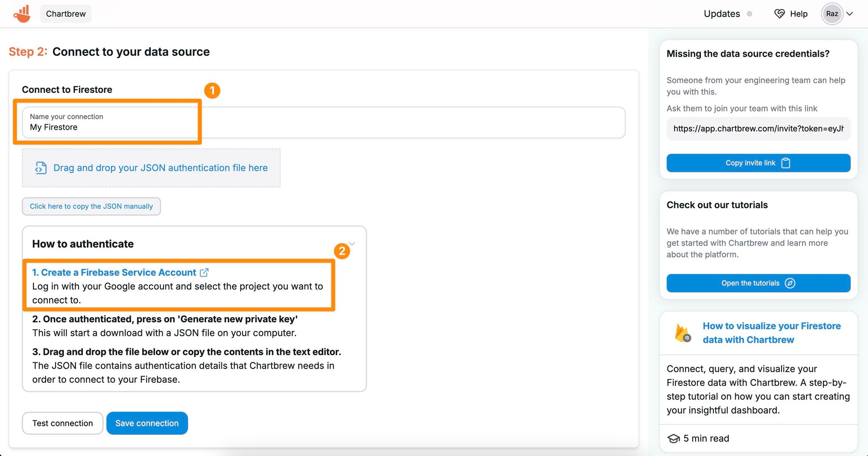Click the external link icon beside Firebase Service Account

click(204, 272)
